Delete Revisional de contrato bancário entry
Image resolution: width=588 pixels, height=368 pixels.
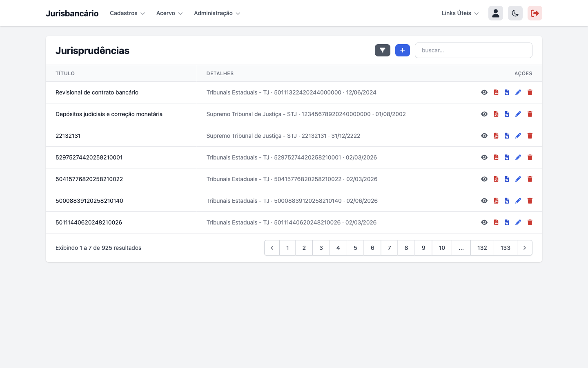click(530, 92)
